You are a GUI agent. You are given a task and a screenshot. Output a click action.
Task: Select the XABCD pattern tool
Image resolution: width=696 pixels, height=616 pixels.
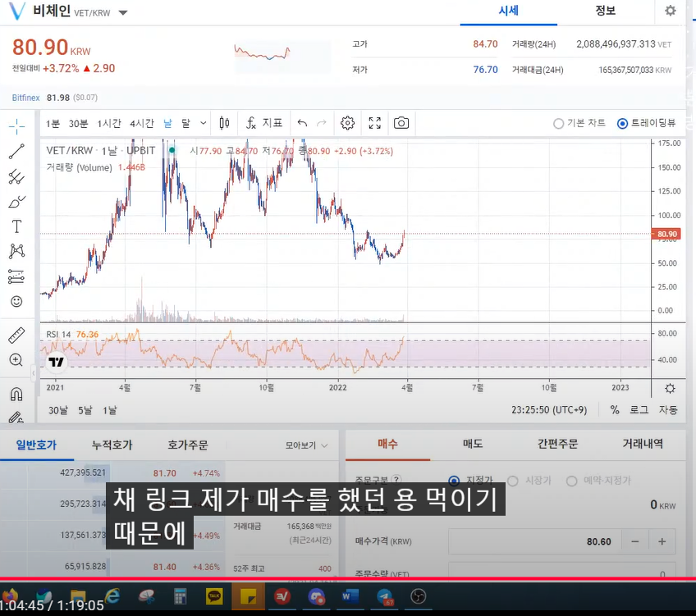pos(17,252)
